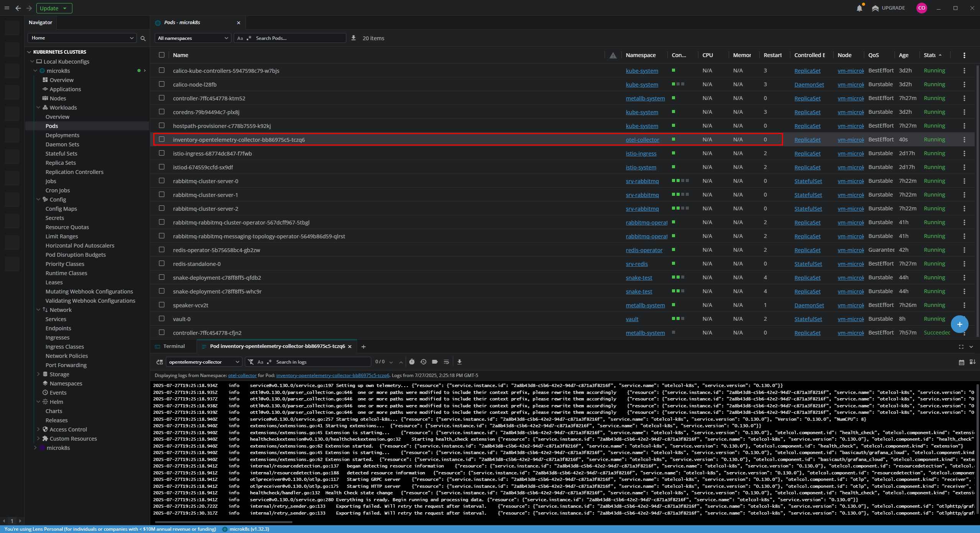
Task: Open the notifications bell
Action: pyautogui.click(x=859, y=8)
